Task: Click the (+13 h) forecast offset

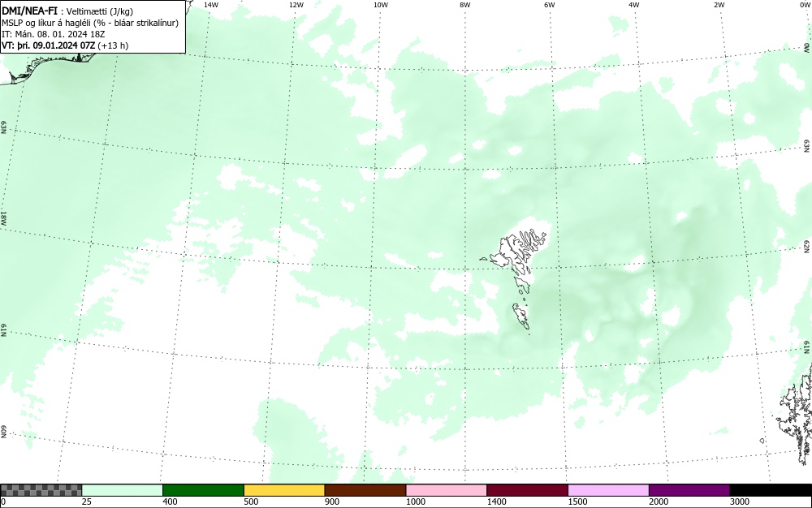Action: [x=113, y=45]
